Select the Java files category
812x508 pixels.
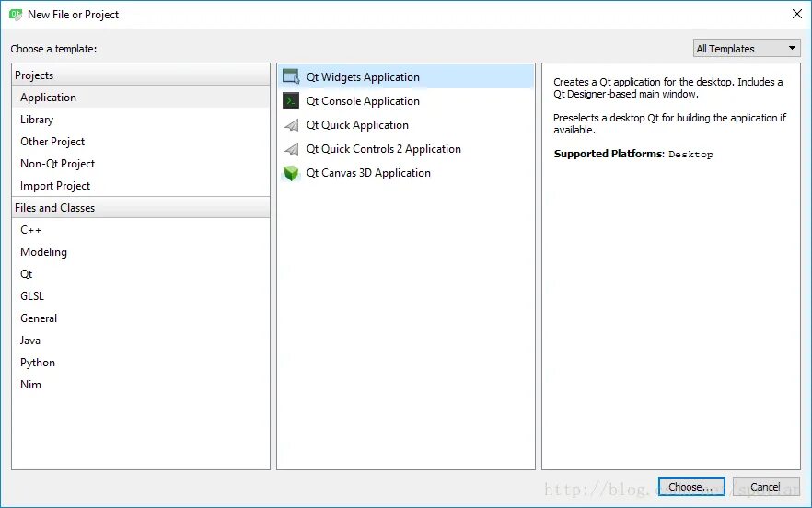click(x=141, y=341)
